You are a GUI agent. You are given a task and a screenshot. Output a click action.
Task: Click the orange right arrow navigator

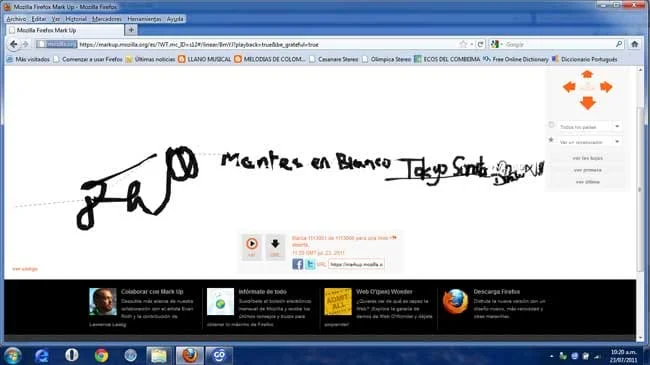pos(606,87)
